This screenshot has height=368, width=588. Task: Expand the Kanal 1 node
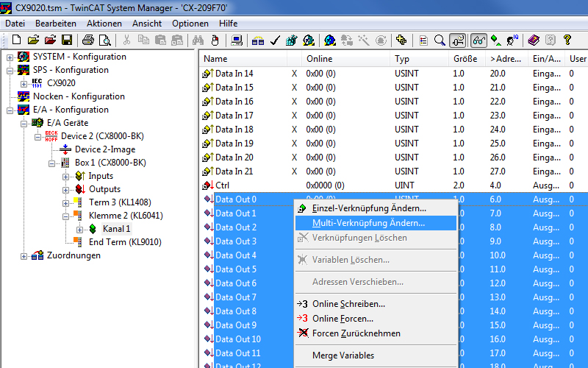(79, 230)
